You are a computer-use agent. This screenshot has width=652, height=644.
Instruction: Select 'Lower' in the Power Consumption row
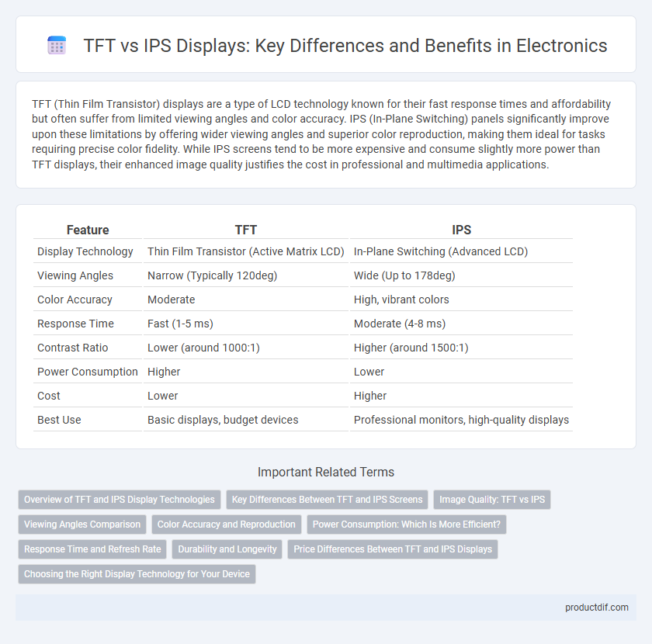[x=369, y=372]
